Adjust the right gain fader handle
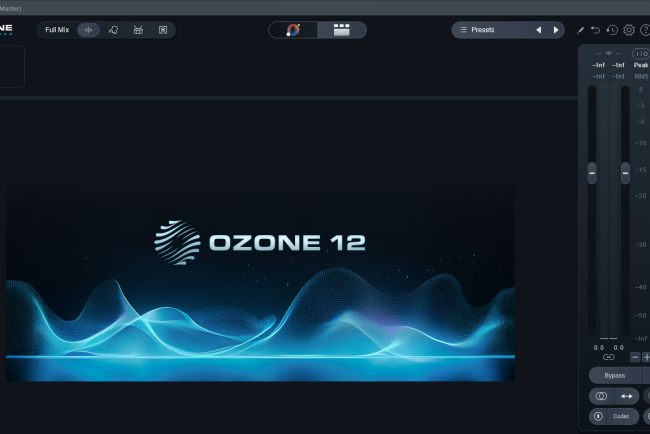 point(625,173)
